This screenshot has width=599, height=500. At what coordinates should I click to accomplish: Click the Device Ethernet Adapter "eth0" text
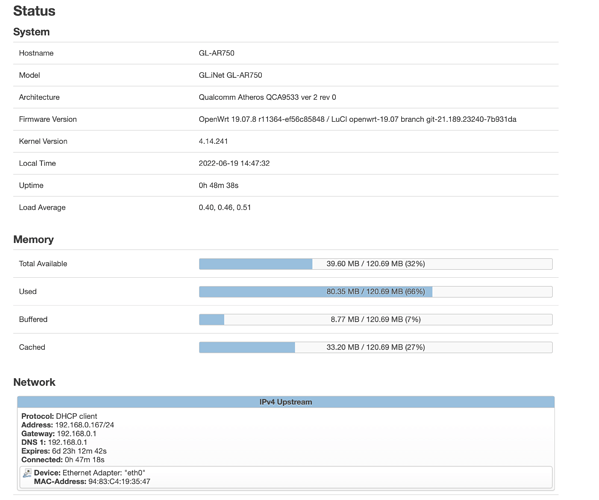tap(90, 473)
